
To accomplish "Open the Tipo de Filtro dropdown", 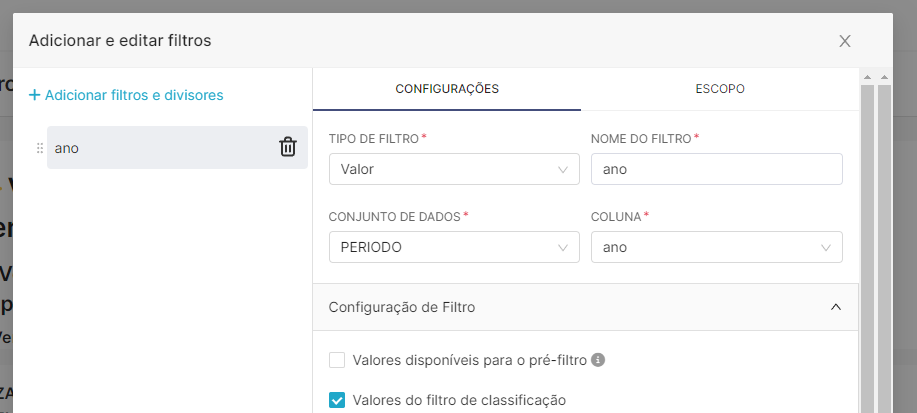I will click(x=454, y=169).
